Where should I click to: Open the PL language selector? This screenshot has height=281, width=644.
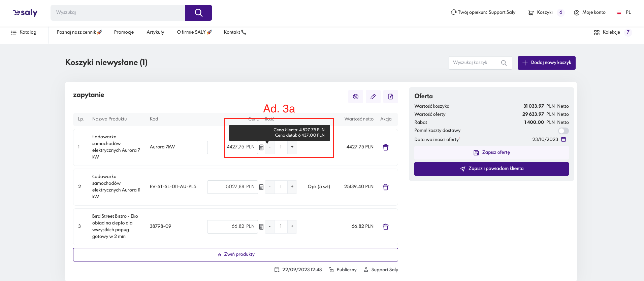(x=624, y=12)
